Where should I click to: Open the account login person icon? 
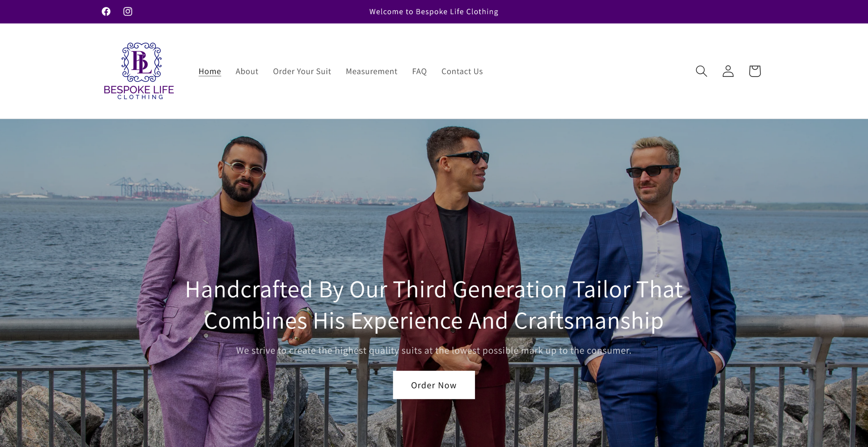click(728, 71)
